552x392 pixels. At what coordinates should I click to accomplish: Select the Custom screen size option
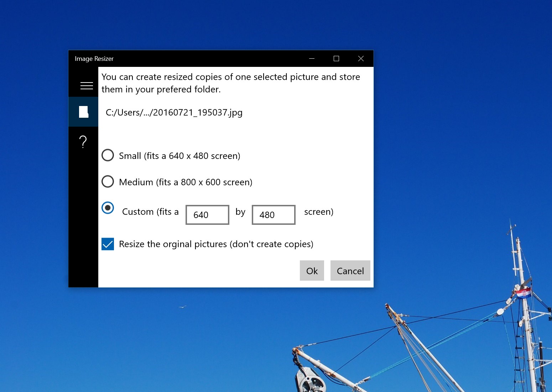[108, 208]
